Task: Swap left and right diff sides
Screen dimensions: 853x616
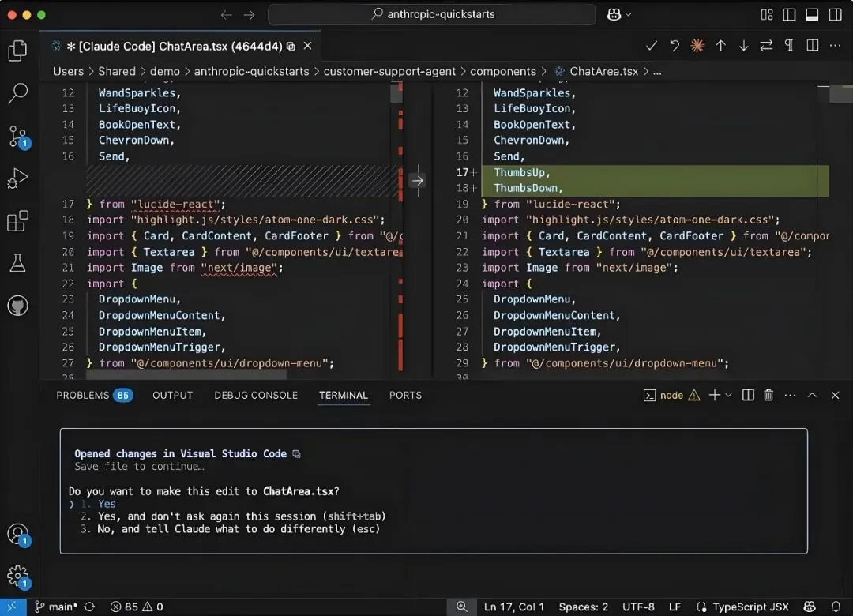Action: point(766,46)
